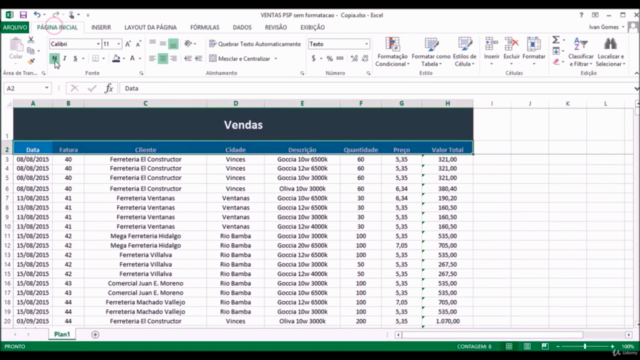Viewport: 640px width, 360px height.
Task: Click the Inserir cells button
Action: point(491,51)
